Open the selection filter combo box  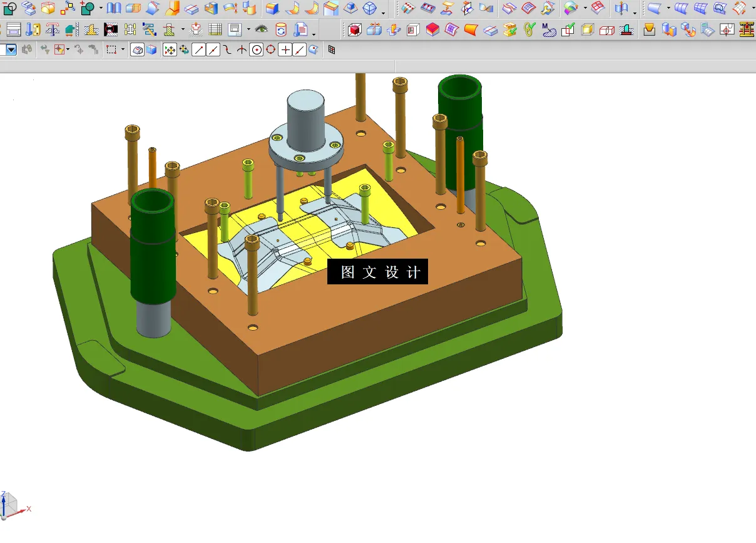coord(11,50)
